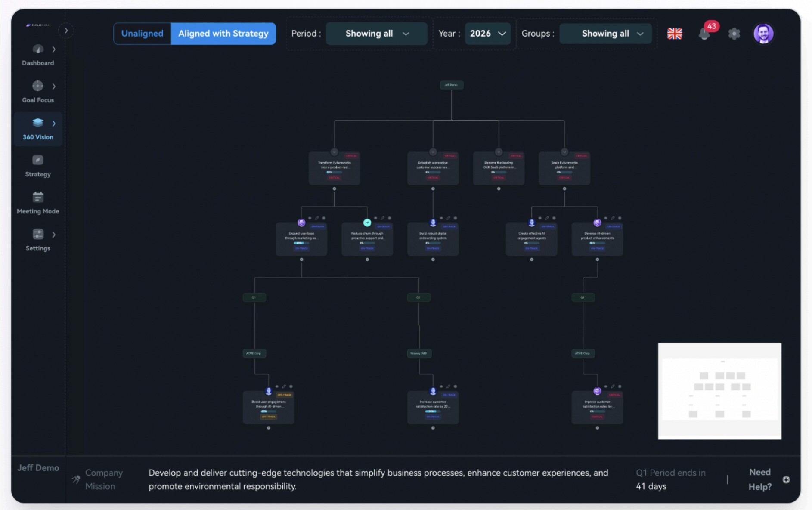
Task: Click the rocket Company Mission icon
Action: click(76, 479)
